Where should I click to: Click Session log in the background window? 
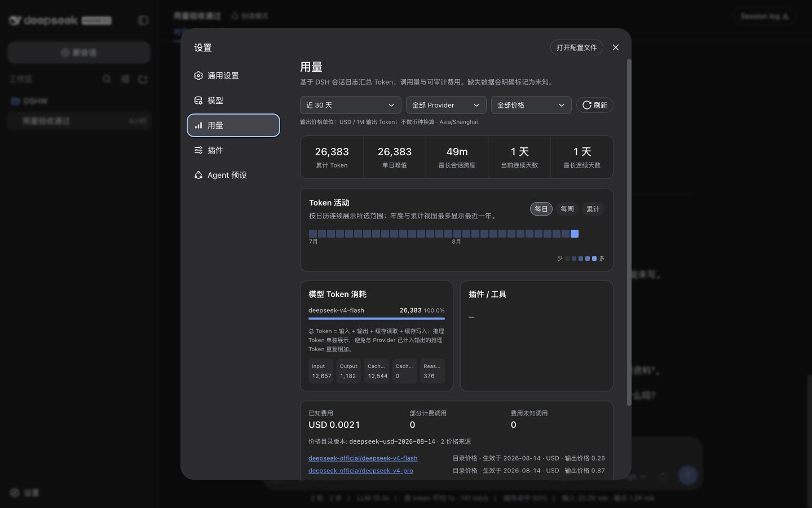point(765,16)
